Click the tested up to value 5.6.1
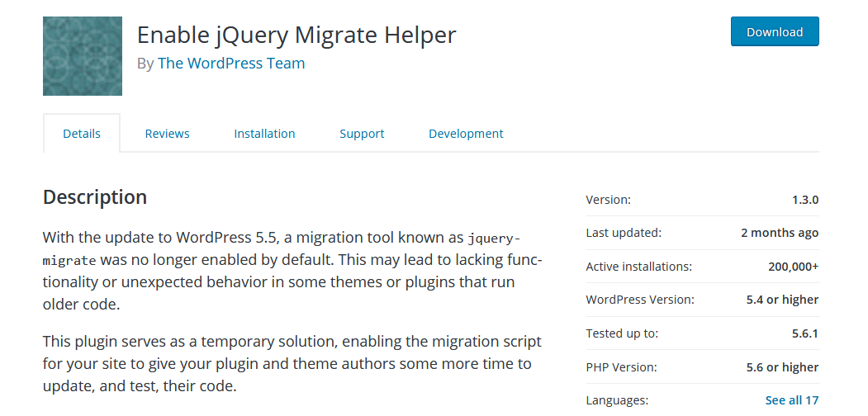This screenshot has height=416, width=868. [x=805, y=333]
